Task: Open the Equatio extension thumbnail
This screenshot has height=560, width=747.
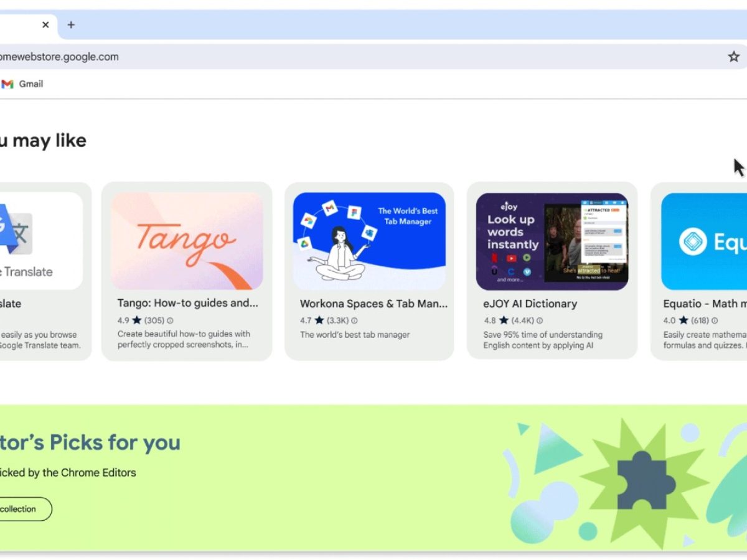Action: [x=704, y=241]
